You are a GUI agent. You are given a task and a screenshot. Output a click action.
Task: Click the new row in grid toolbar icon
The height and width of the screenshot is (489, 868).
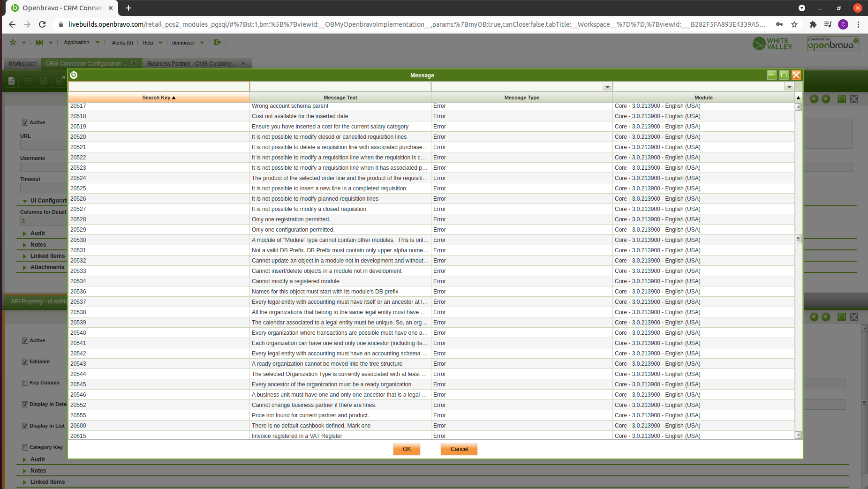tap(28, 81)
